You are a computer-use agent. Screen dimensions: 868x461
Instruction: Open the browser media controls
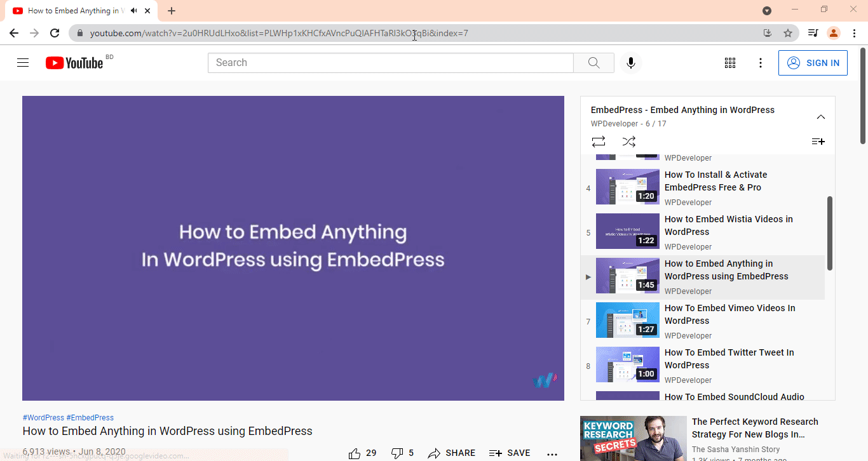pyautogui.click(x=813, y=33)
